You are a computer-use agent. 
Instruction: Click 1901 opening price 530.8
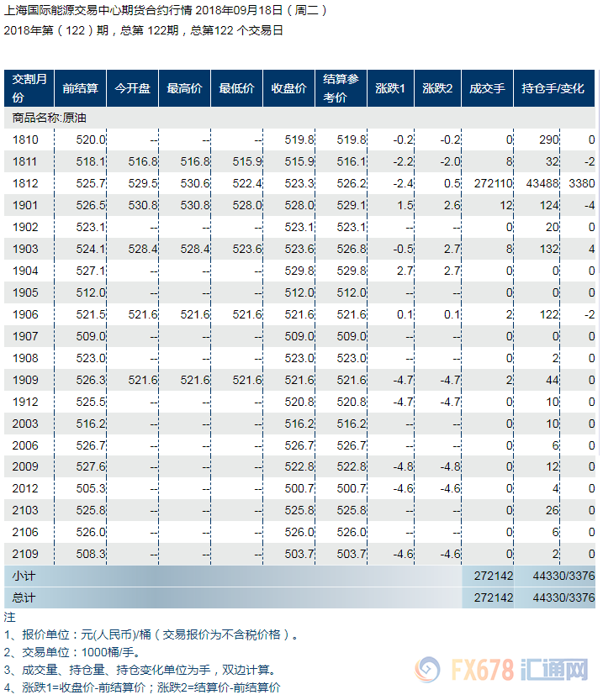[143, 205]
